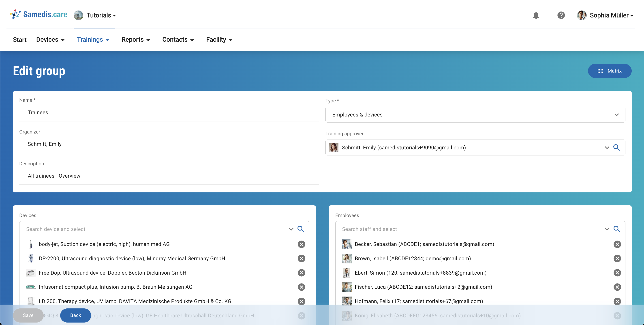Select Ebert, Simon employee text

(x=421, y=273)
